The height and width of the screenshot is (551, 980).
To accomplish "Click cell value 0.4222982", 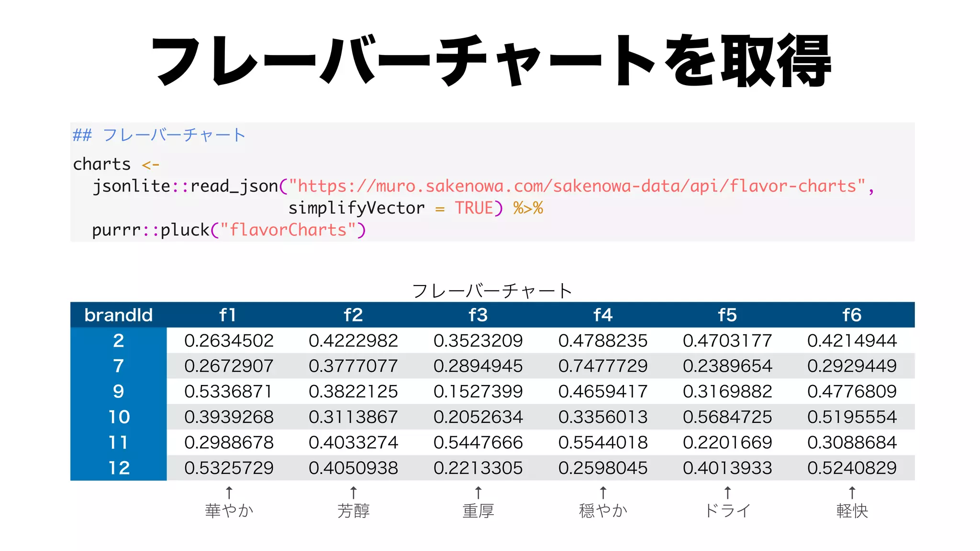I will click(353, 341).
